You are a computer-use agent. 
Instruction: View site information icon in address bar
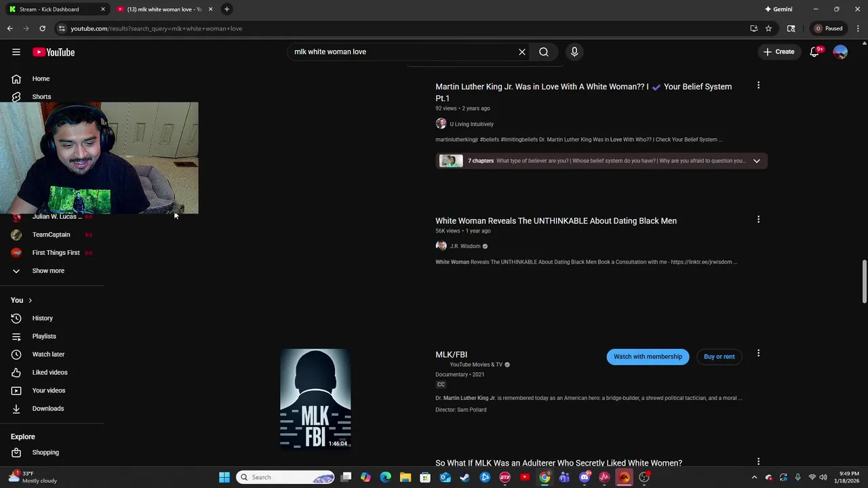pyautogui.click(x=62, y=28)
